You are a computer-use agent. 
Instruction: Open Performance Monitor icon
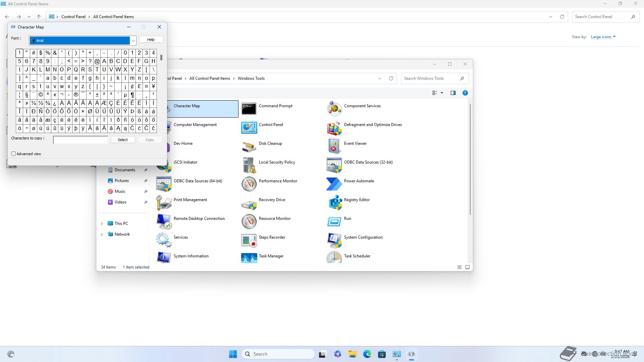(x=249, y=184)
